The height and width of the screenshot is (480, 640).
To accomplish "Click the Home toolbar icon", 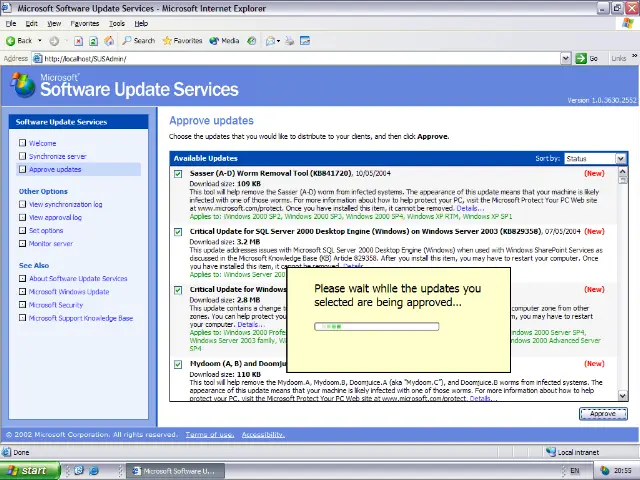I will pyautogui.click(x=109, y=41).
